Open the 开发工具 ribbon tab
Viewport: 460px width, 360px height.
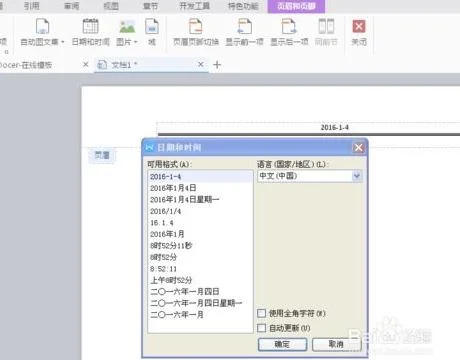(x=195, y=6)
